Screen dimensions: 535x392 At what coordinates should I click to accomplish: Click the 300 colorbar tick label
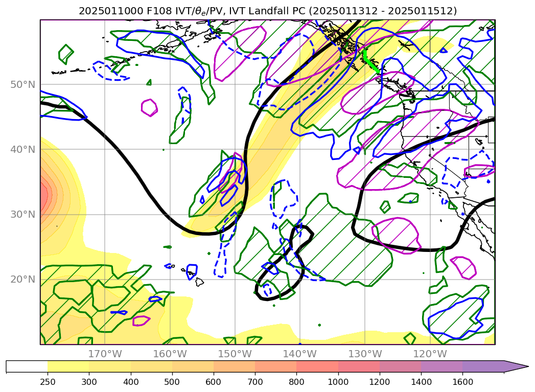click(x=89, y=382)
